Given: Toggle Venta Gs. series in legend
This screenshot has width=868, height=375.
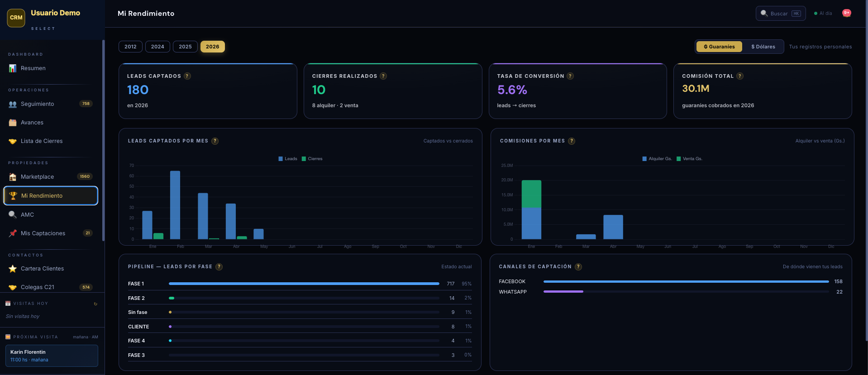Looking at the screenshot, I should pos(689,159).
